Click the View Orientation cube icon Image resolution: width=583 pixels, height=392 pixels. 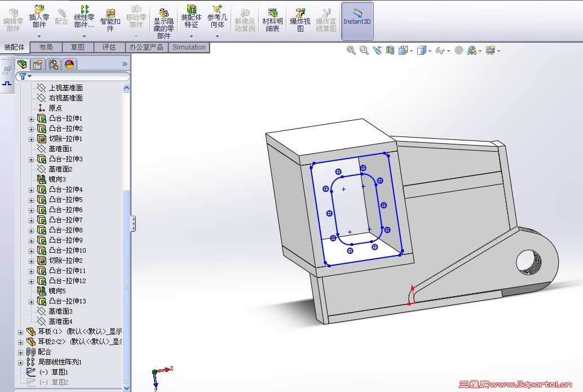(x=403, y=50)
